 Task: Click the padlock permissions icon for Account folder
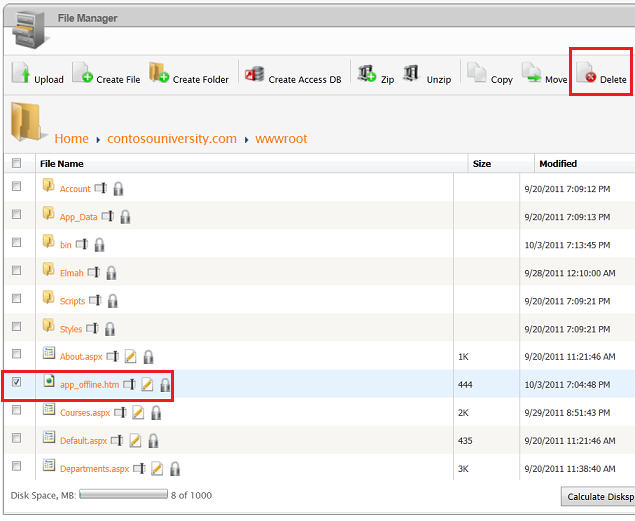118,188
